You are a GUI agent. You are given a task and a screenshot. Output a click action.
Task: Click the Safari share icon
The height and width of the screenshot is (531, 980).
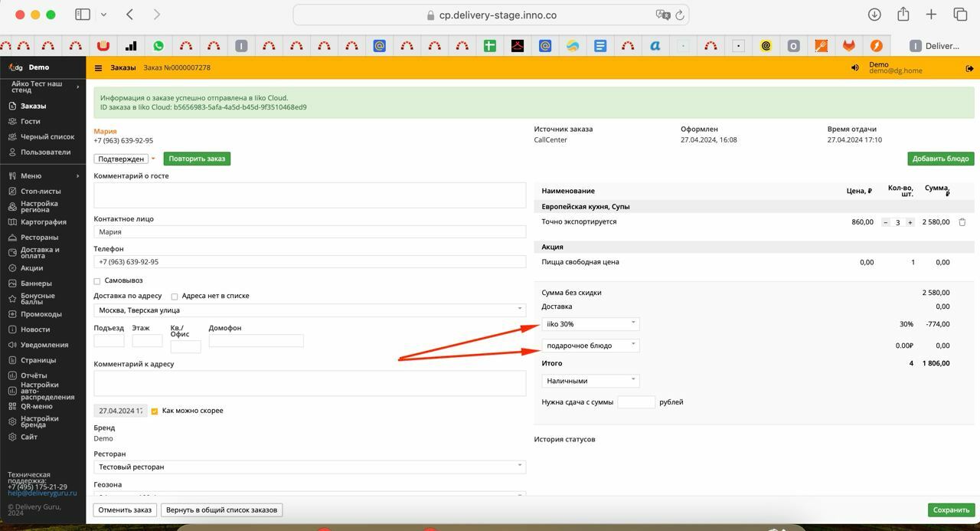903,15
